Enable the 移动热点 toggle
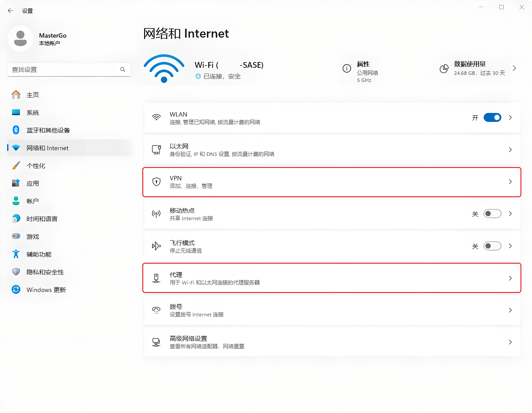Image resolution: width=532 pixels, height=413 pixels. click(492, 214)
